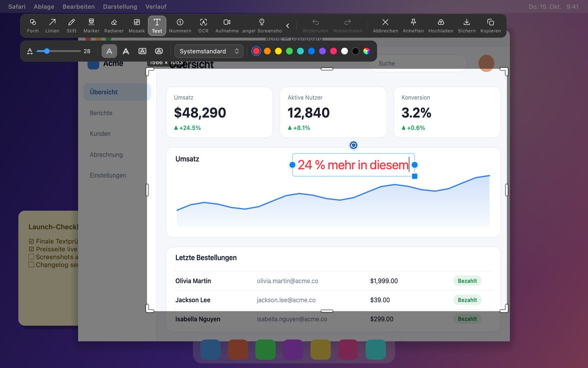Select the Form shape tool
588x368 pixels.
(x=33, y=26)
